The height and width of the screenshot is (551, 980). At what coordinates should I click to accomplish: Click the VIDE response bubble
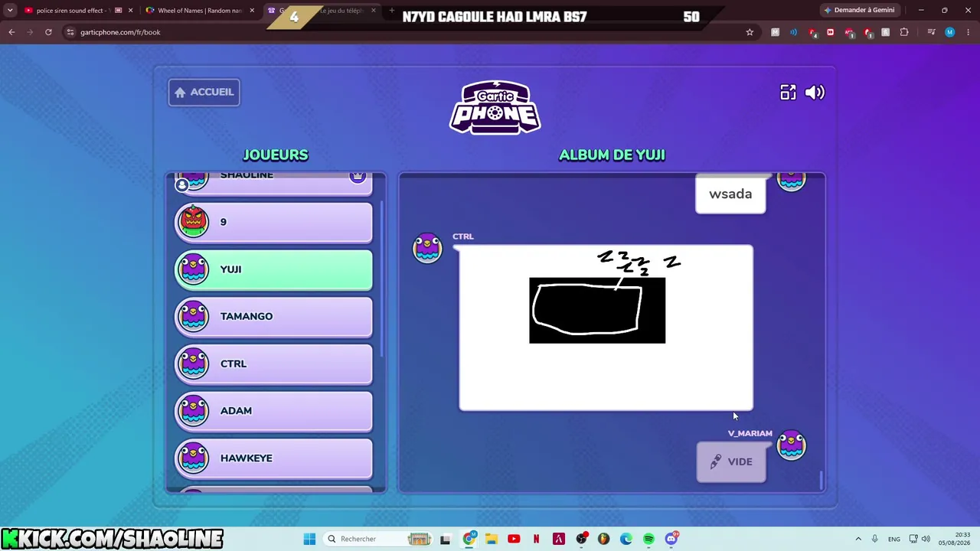tap(731, 462)
